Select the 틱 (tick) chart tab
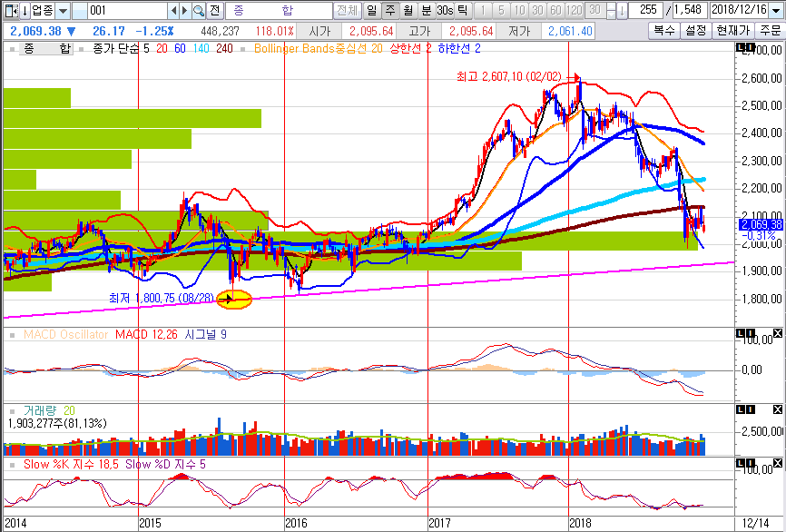 462,11
